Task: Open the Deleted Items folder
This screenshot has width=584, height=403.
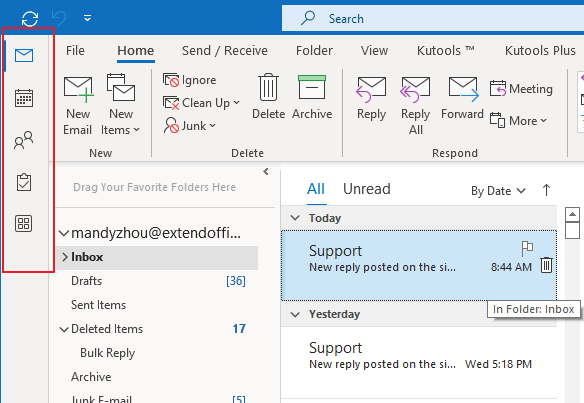Action: point(107,329)
